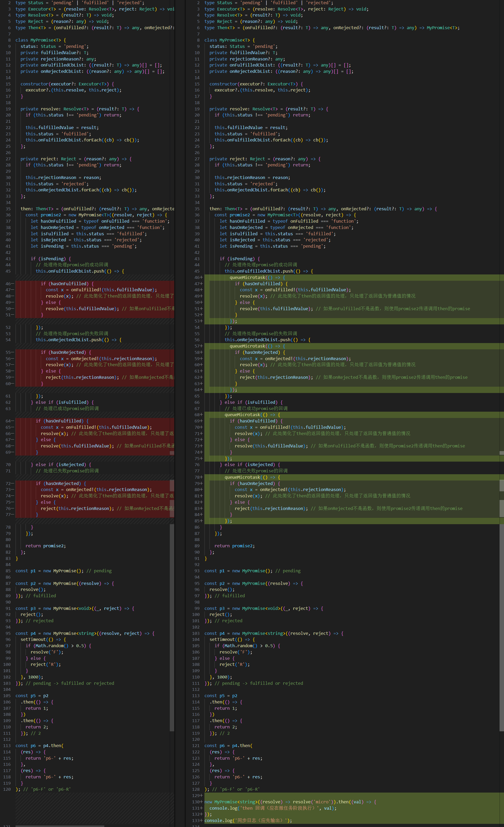Click 'private resolve: Resolve<T>' in the original pane
Viewport: 504px width, 827px height.
55,109
